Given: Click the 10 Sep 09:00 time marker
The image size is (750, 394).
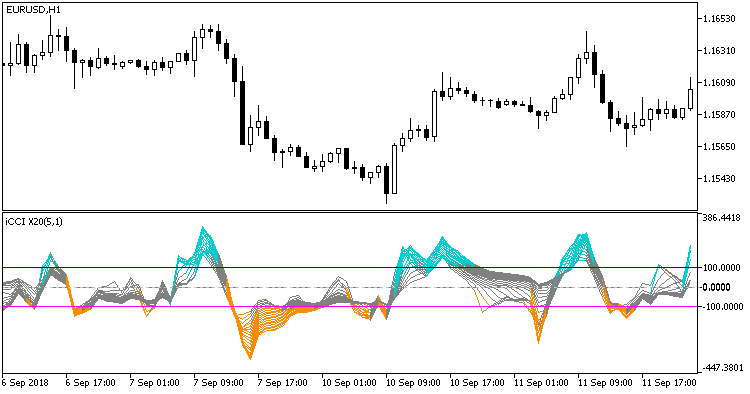Looking at the screenshot, I should coord(413,383).
